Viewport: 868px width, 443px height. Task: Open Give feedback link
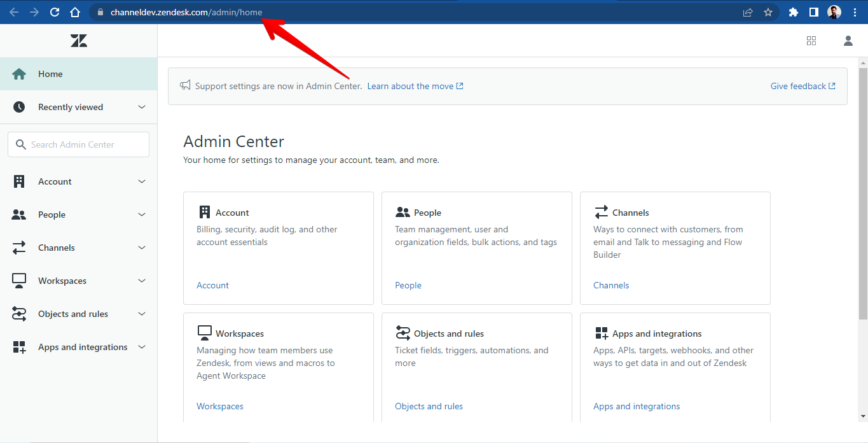803,86
